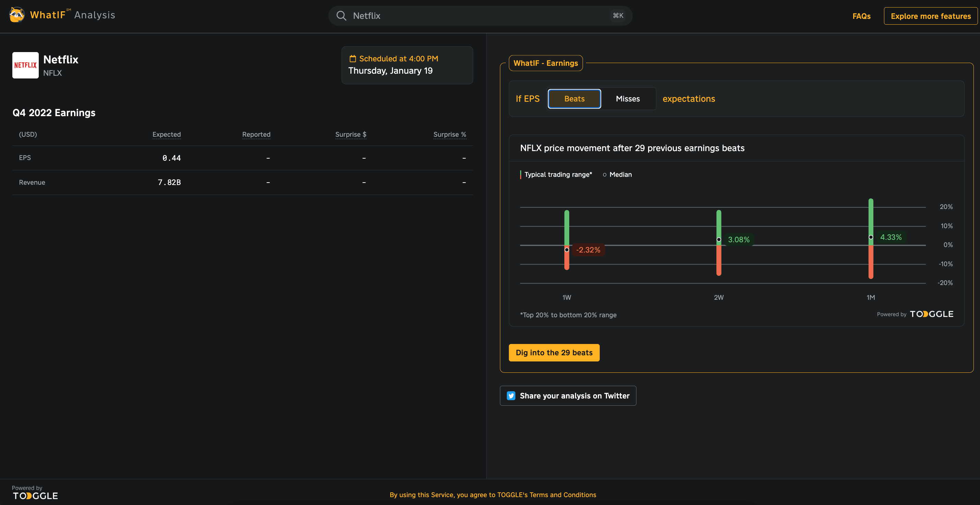Screen dimensions: 980x505
Task: Click the 2W median marker dot
Action: click(719, 239)
